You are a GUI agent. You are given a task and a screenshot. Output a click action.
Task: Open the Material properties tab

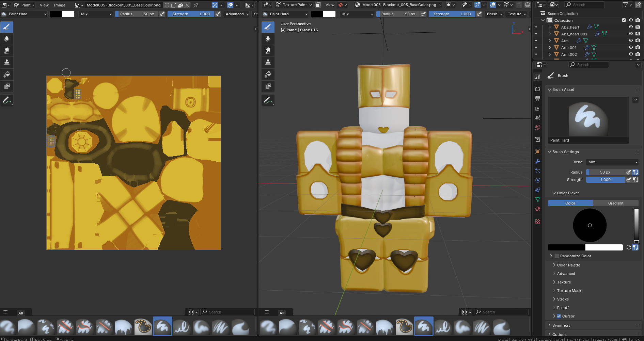click(x=538, y=209)
